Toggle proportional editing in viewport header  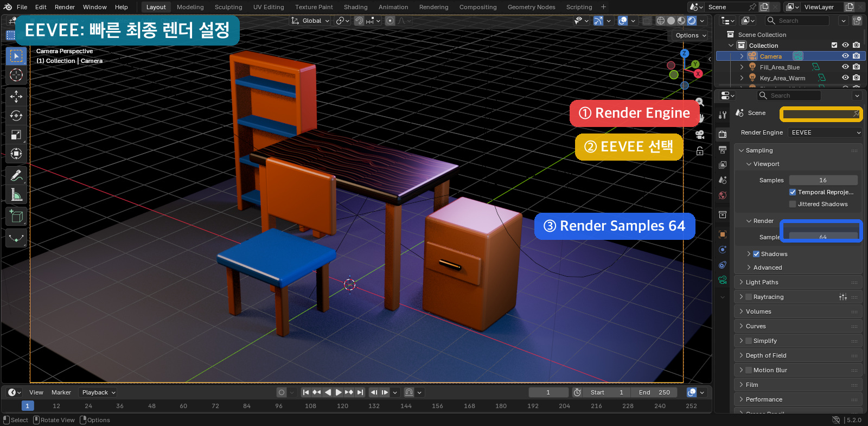390,21
